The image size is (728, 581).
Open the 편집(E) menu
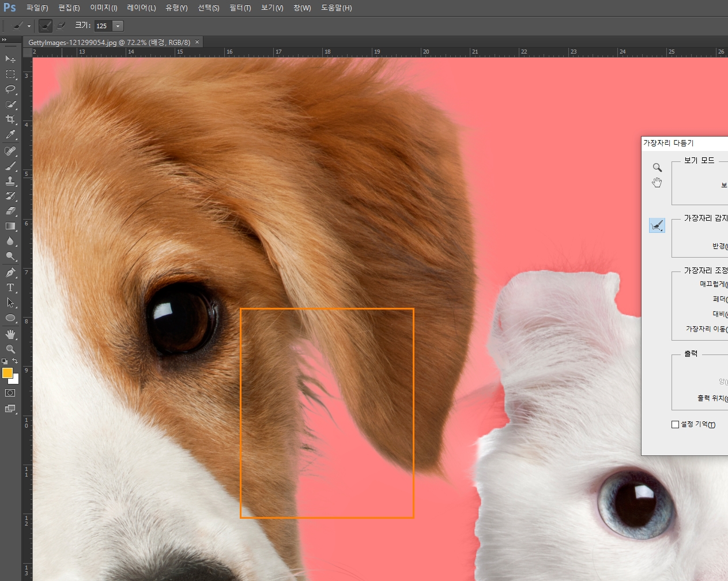pos(69,8)
